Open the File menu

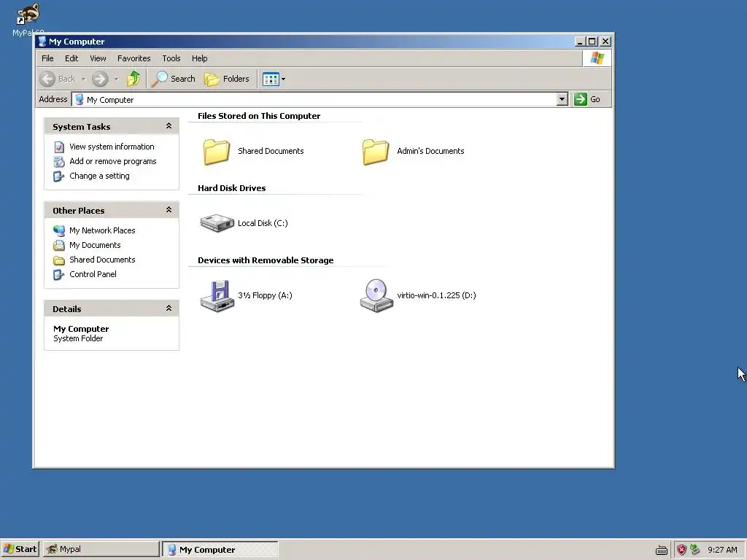(x=47, y=58)
